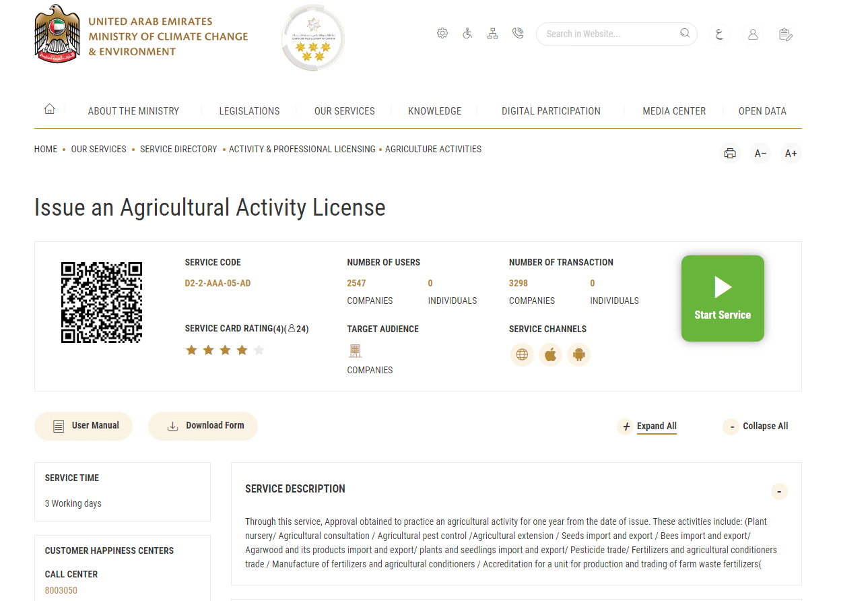Open the website globe service channel icon
868x601 pixels.
coord(522,354)
